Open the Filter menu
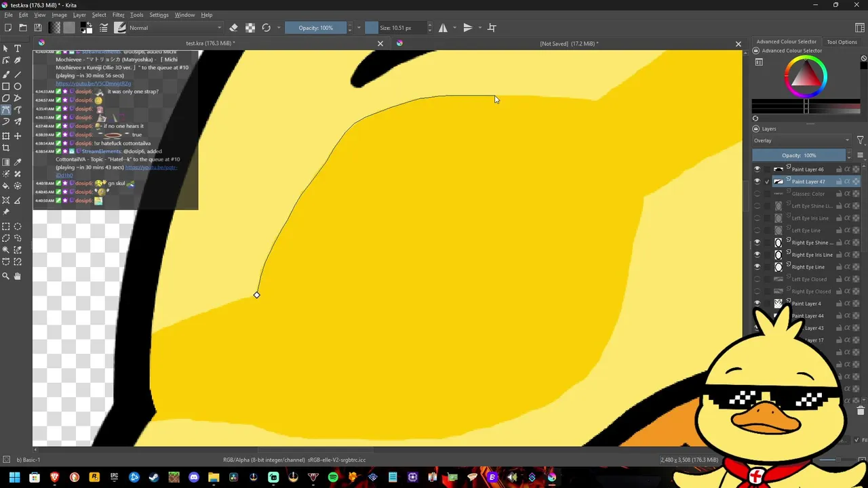This screenshot has height=488, width=868. pos(118,15)
